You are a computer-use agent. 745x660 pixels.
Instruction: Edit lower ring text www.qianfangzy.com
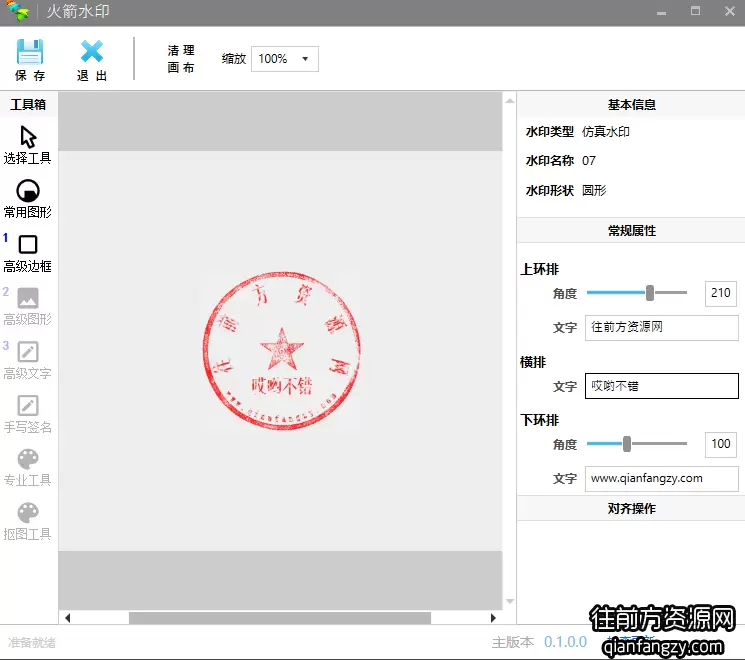[x=661, y=478]
